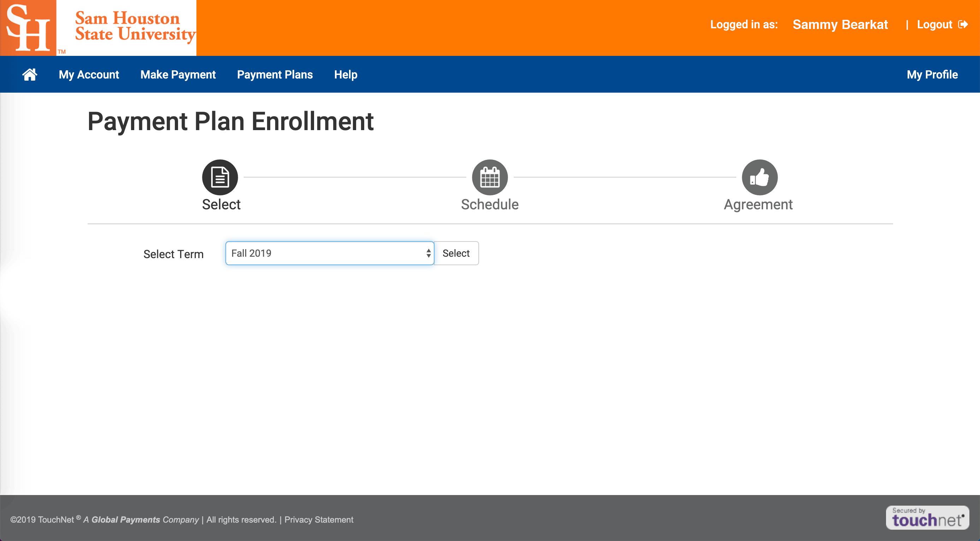Click the Help navigation icon
Screen dimensions: 980x541
(x=346, y=75)
